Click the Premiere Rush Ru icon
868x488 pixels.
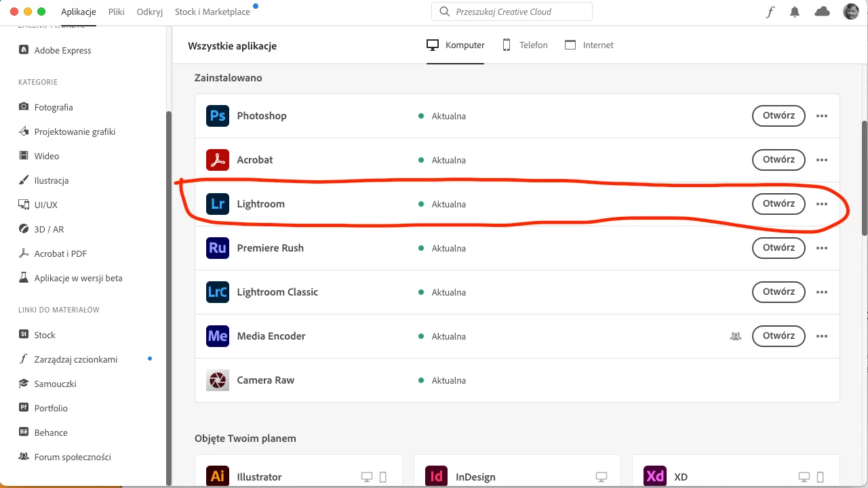click(x=218, y=248)
